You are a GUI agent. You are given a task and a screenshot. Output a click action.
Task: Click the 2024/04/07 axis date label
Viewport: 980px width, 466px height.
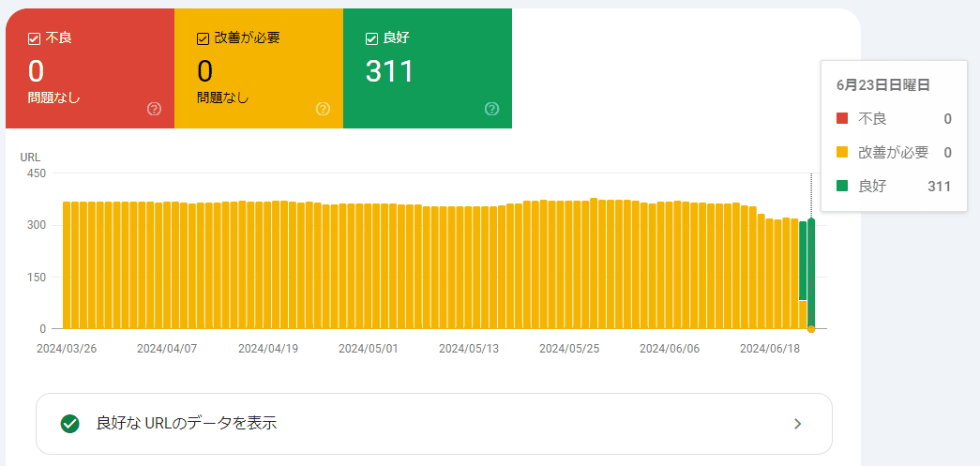point(167,349)
